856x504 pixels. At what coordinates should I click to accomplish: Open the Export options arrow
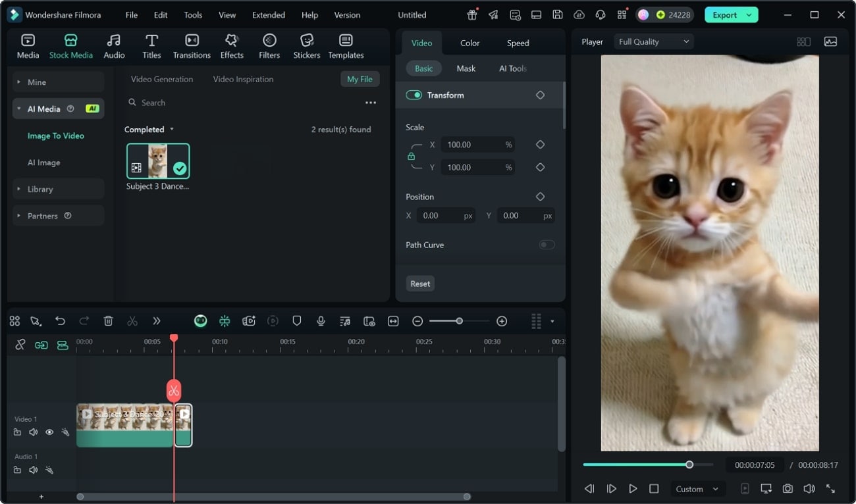coord(749,14)
